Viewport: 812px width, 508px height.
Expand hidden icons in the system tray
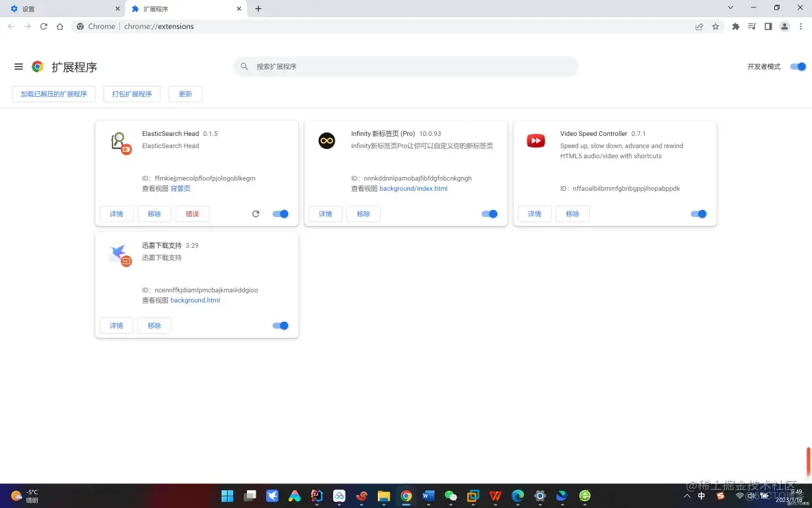click(686, 496)
